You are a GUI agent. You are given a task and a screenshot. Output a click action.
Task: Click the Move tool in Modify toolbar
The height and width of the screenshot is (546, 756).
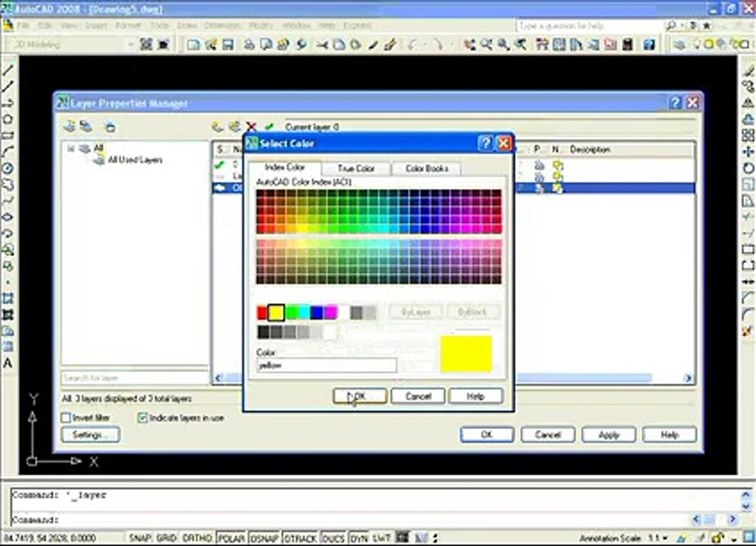click(748, 152)
